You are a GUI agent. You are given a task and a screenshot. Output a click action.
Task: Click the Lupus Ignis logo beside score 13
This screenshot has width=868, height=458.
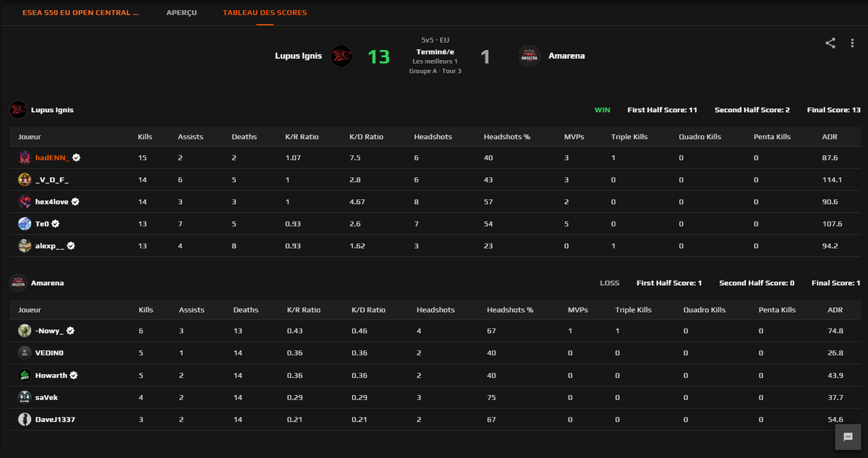pos(341,56)
